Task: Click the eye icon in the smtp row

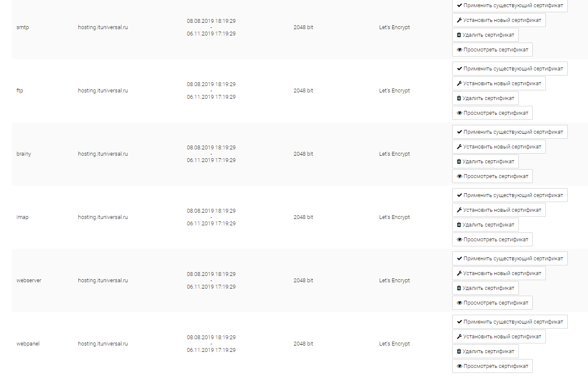Action: pos(459,50)
